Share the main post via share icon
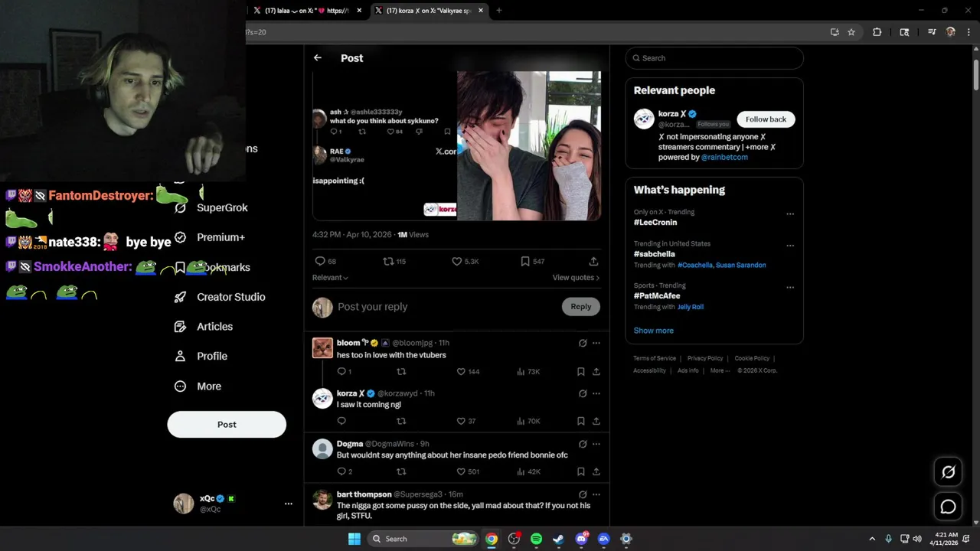This screenshot has width=980, height=551. [x=593, y=262]
